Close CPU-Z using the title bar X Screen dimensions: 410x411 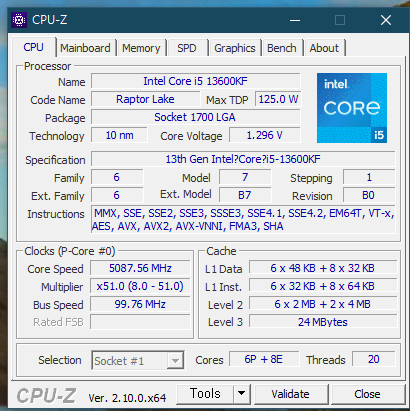point(386,20)
